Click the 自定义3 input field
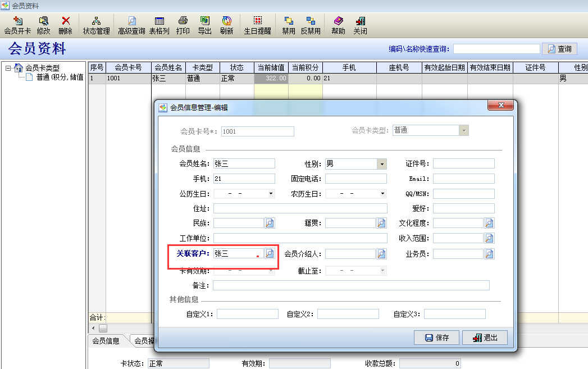The height and width of the screenshot is (369, 588). click(x=455, y=314)
